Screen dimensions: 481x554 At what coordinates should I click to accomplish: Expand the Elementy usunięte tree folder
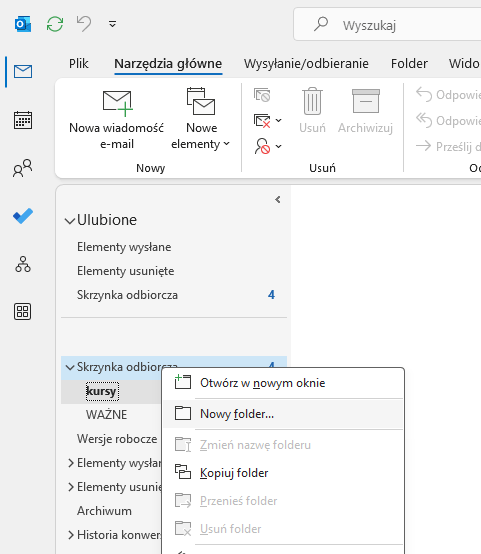(x=71, y=487)
